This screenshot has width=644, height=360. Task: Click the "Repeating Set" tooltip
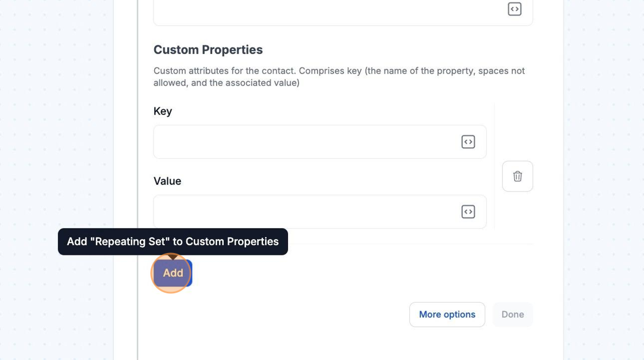(x=172, y=242)
